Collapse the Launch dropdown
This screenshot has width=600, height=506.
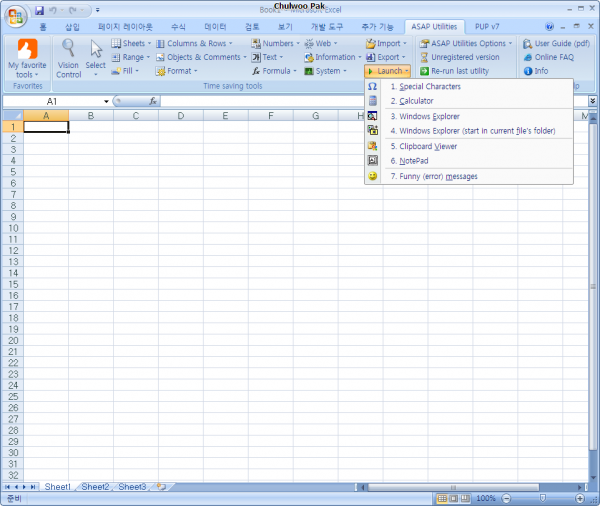click(x=387, y=71)
